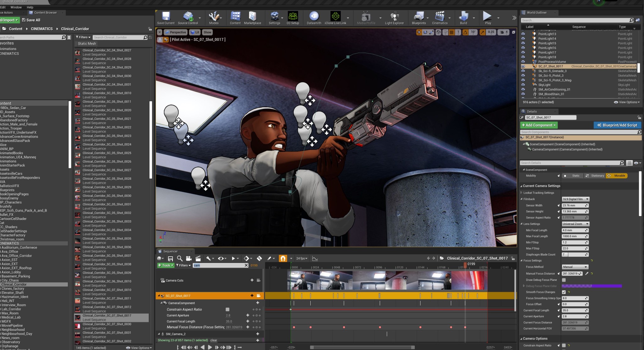Open the Window menu
This screenshot has height=350, width=644.
(x=16, y=7)
